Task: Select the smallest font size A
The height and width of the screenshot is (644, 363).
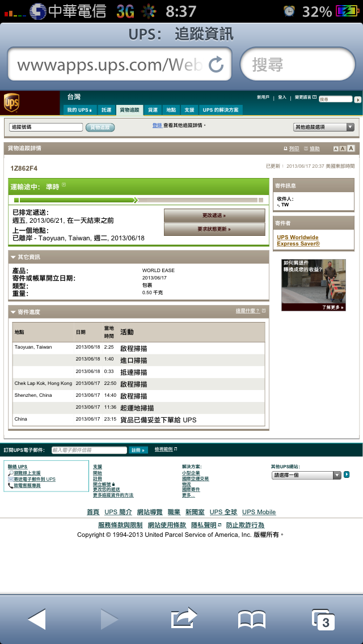Action: [336, 149]
